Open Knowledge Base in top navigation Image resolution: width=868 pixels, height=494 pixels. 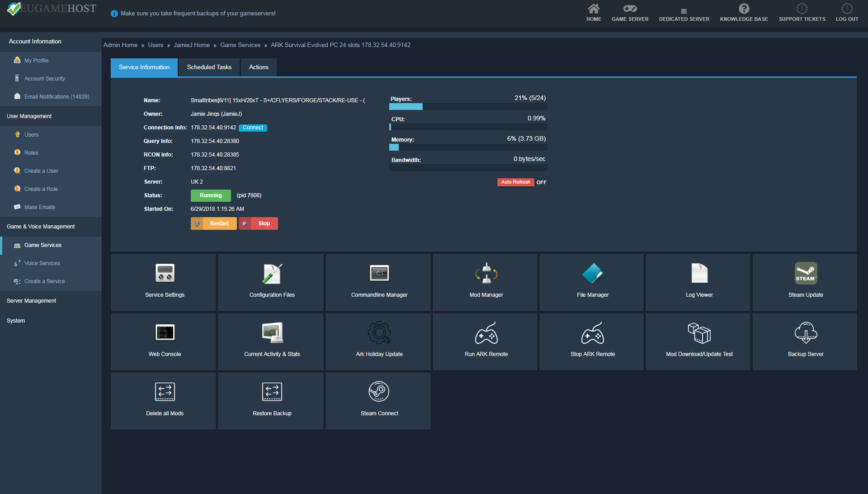point(744,13)
